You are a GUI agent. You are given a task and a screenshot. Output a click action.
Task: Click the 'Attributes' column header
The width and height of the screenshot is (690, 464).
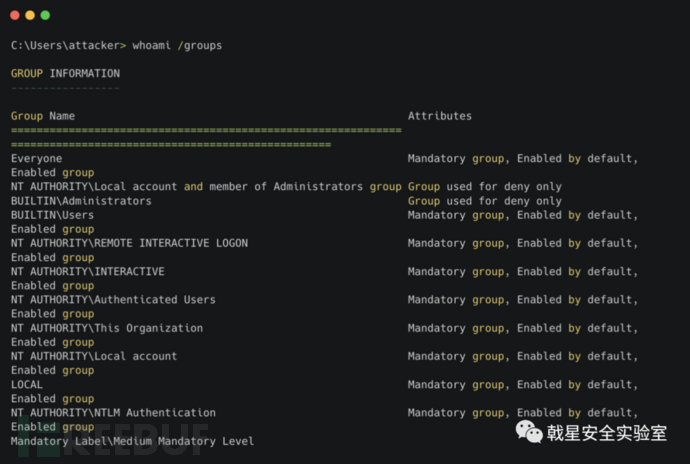(x=440, y=116)
